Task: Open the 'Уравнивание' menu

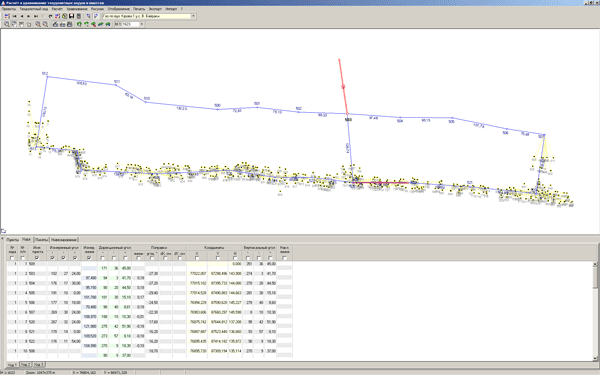Action: click(x=77, y=8)
